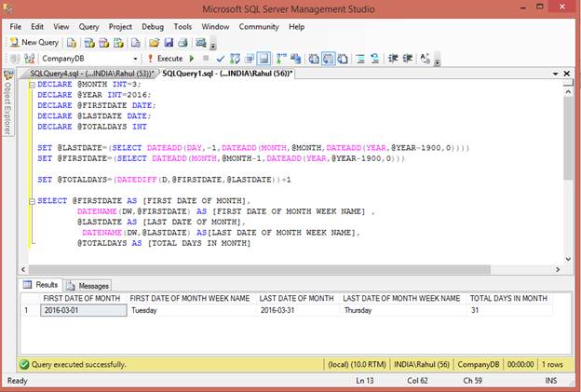
Task: Open the View menu
Action: [x=61, y=27]
